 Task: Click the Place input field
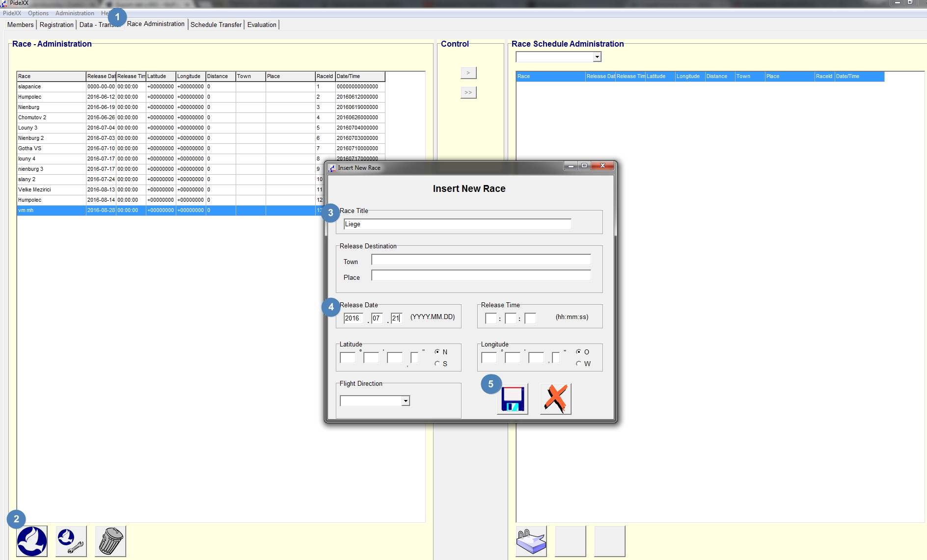(x=481, y=275)
